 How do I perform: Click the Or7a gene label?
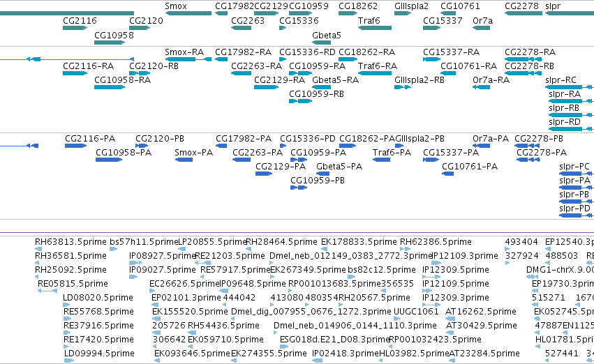click(482, 21)
